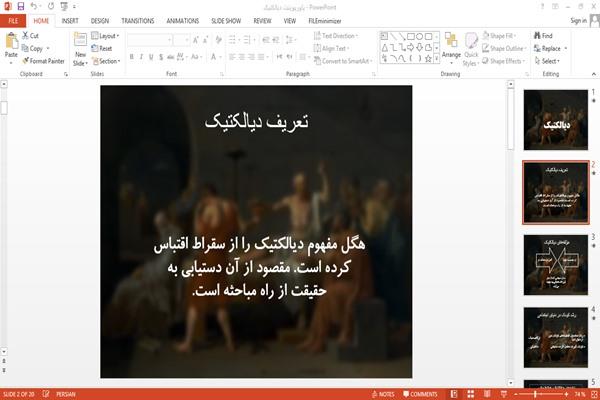This screenshot has height=400, width=600.
Task: Open the font name combo box
Action: tap(149, 40)
